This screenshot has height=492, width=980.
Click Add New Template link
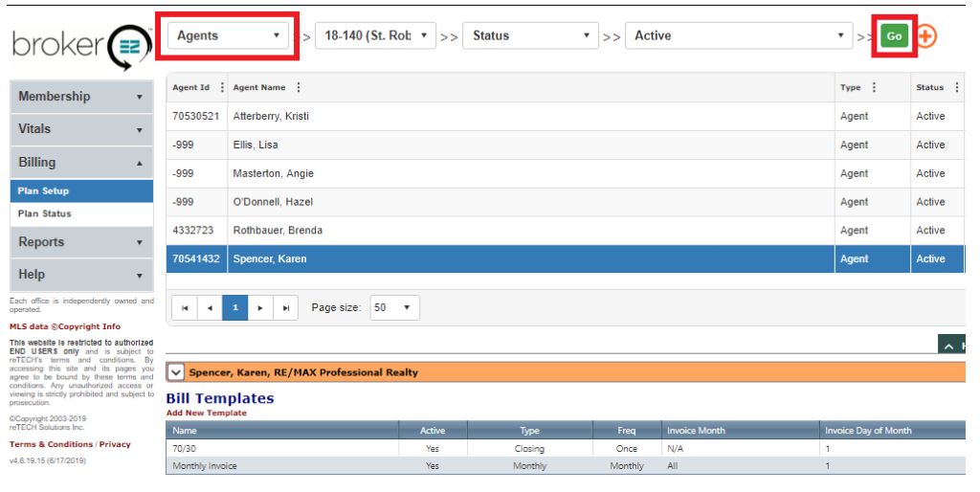click(x=206, y=414)
